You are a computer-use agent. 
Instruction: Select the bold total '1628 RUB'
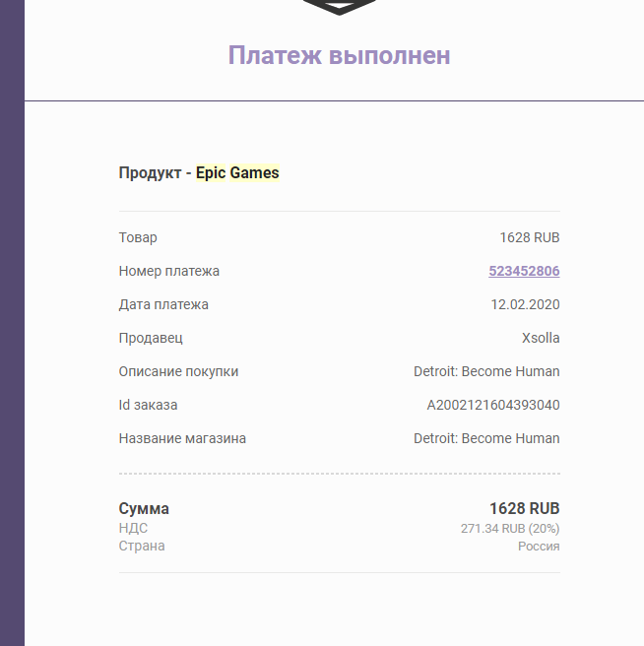[525, 508]
